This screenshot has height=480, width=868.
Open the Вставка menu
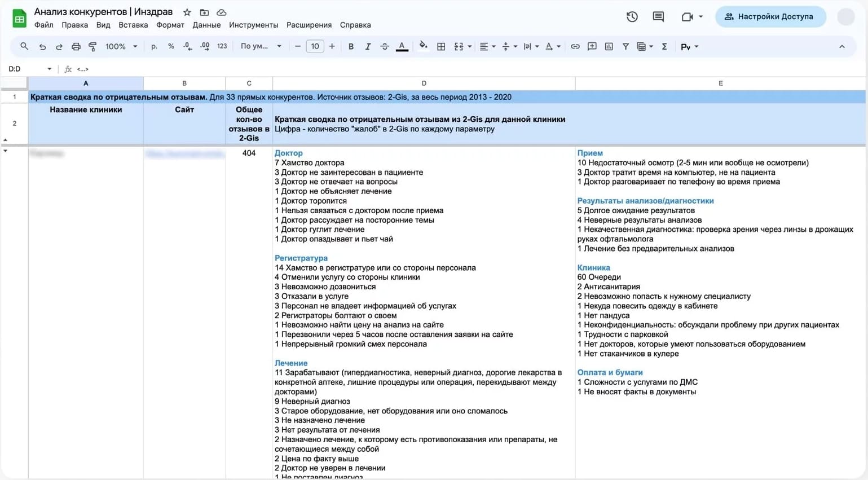(x=133, y=25)
